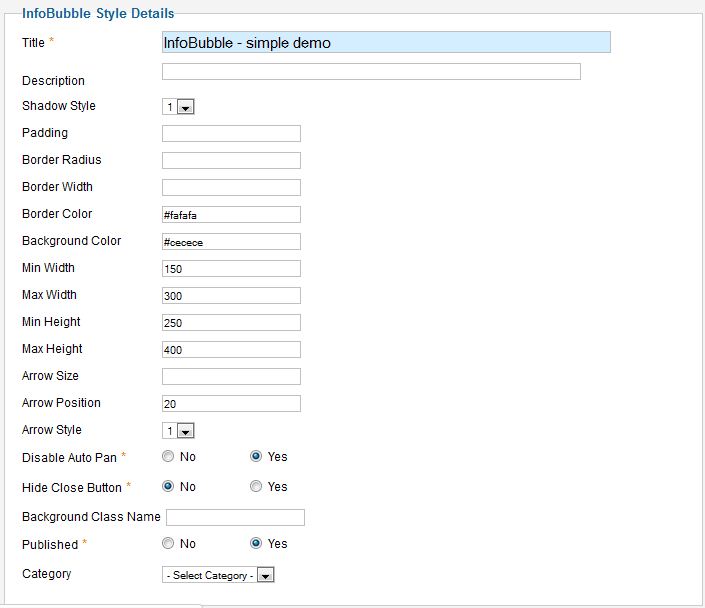Set Published to No
This screenshot has height=608, width=705.
(x=168, y=544)
